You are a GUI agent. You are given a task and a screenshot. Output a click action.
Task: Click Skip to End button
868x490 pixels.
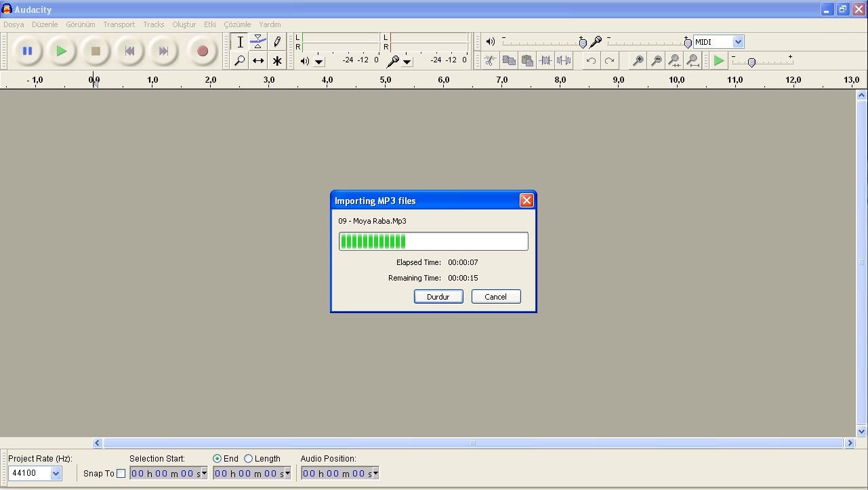coord(163,51)
